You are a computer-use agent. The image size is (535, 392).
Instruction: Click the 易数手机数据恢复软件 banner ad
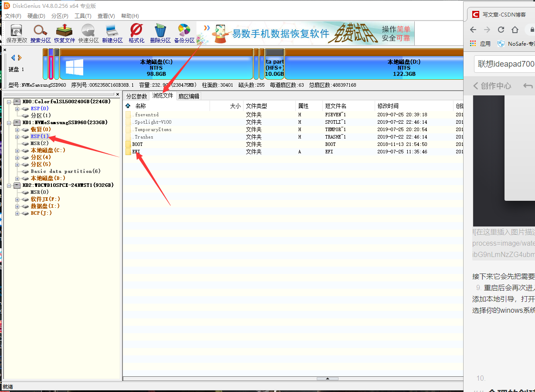(x=305, y=34)
